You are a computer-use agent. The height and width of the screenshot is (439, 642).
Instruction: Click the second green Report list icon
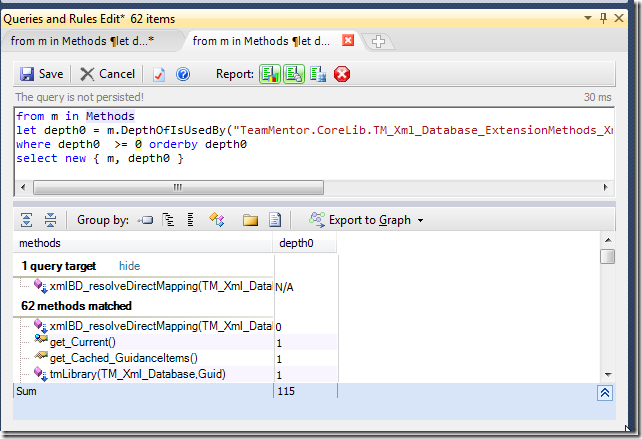pos(294,74)
